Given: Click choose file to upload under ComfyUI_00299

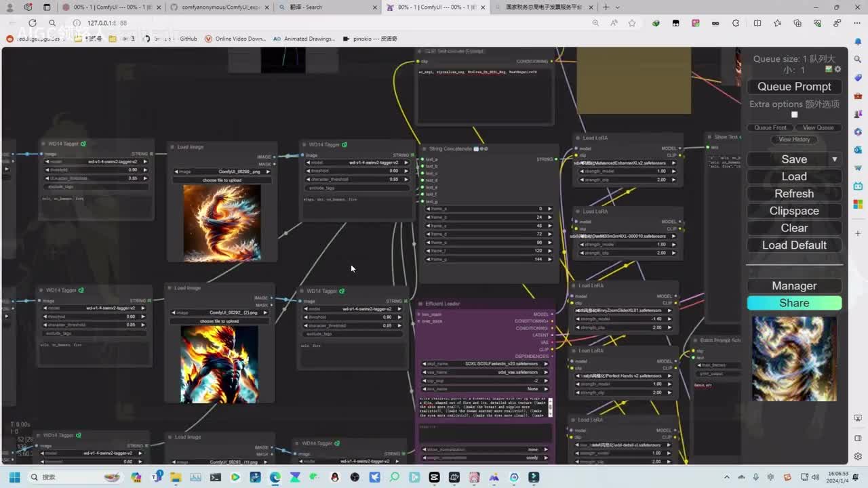Looking at the screenshot, I should click(220, 180).
